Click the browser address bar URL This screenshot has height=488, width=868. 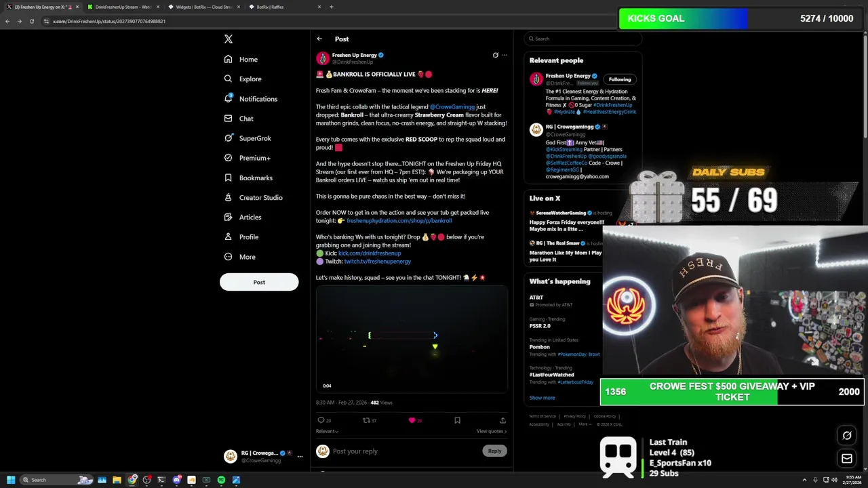pos(109,21)
